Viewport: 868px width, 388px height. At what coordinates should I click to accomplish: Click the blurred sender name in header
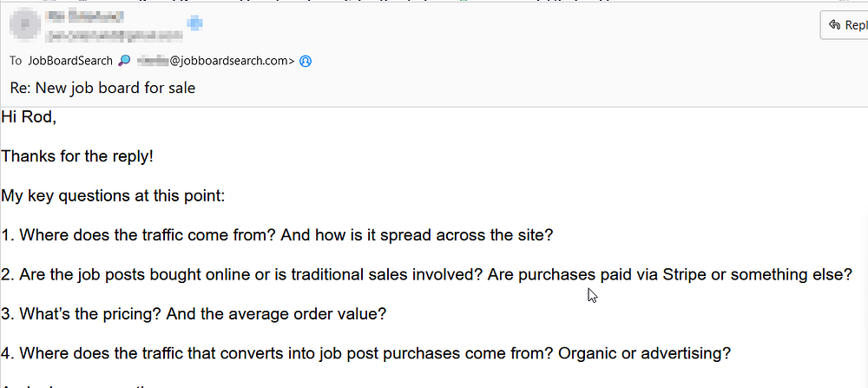[87, 16]
